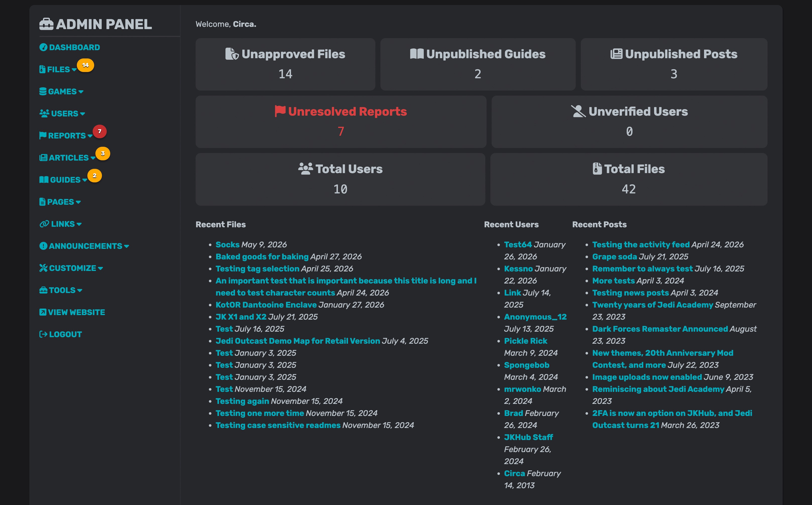This screenshot has height=505, width=812.
Task: Open the Grape soda post link
Action: [x=614, y=256]
